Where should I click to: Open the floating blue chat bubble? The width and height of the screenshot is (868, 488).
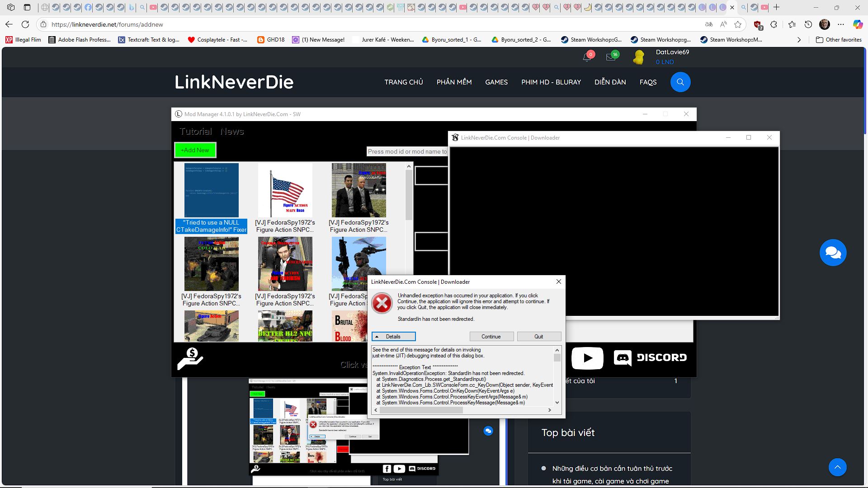[x=833, y=252]
